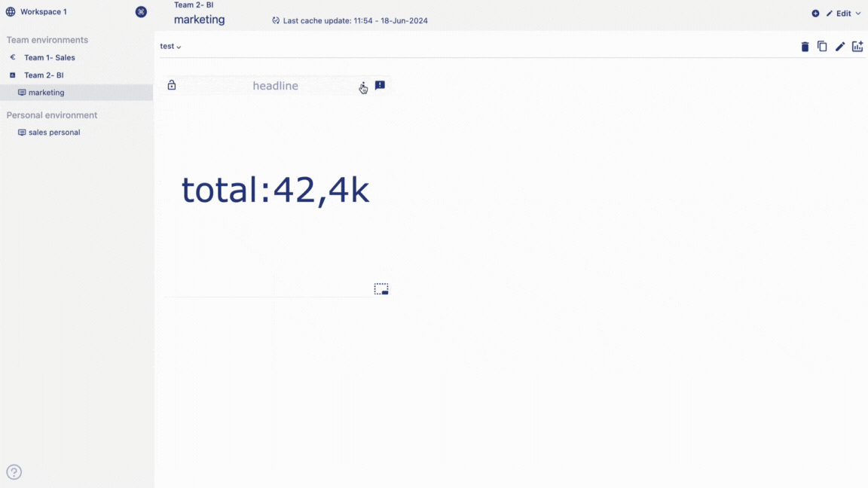
Task: Click the resize handle icon on the widget
Action: point(381,289)
